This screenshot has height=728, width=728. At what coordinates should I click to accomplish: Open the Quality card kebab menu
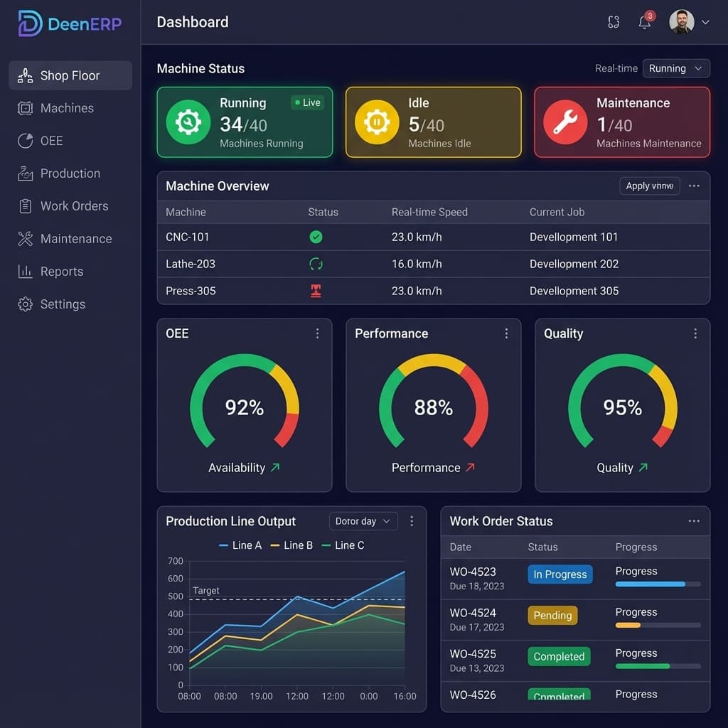[x=695, y=333]
